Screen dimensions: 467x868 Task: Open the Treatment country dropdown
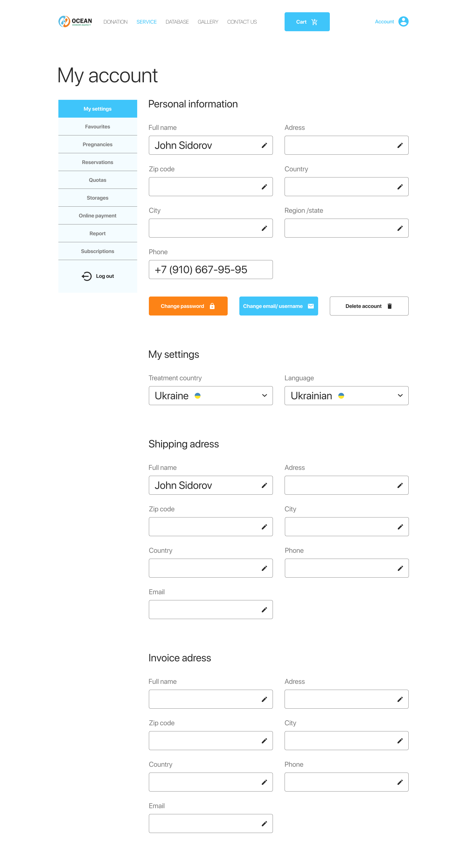(x=211, y=396)
